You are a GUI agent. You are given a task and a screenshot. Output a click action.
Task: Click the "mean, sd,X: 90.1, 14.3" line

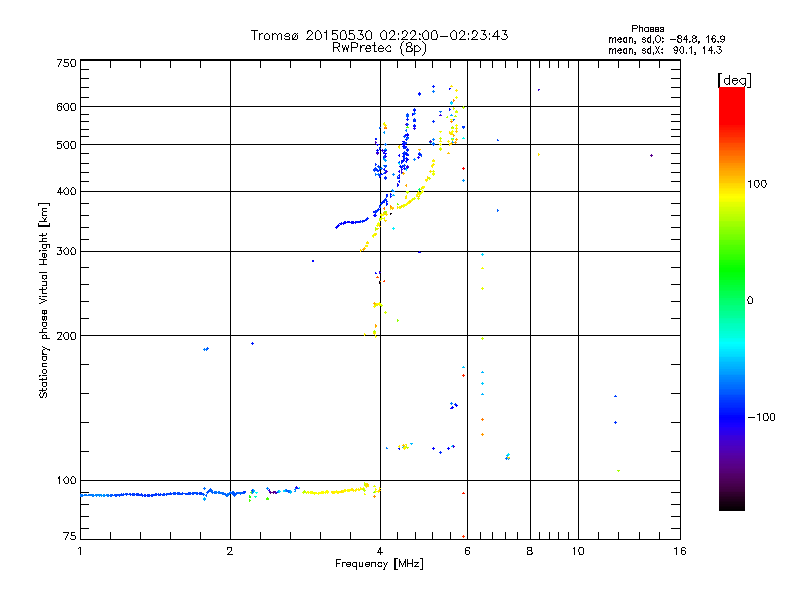pyautogui.click(x=665, y=50)
